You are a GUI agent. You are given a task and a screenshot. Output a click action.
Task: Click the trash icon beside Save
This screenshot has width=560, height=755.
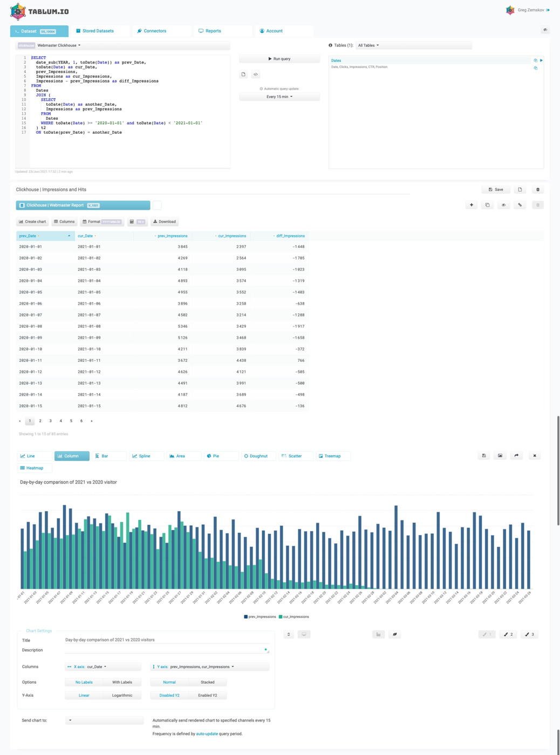click(x=538, y=190)
